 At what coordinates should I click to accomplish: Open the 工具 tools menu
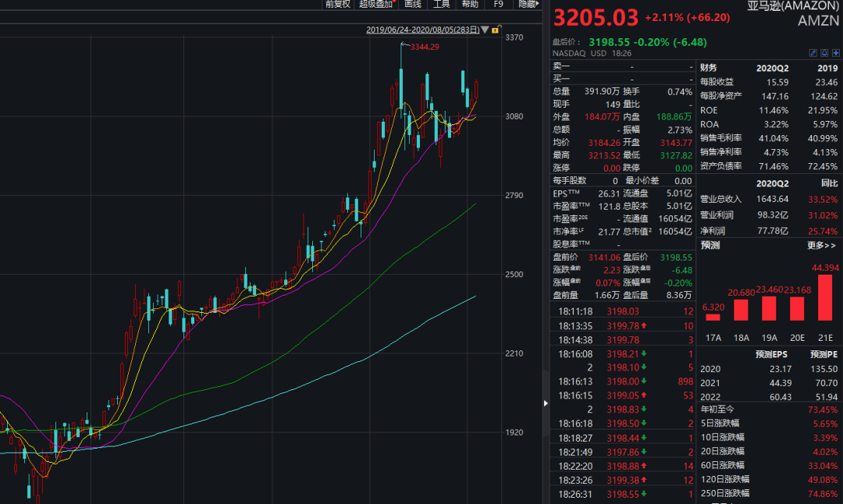click(441, 5)
